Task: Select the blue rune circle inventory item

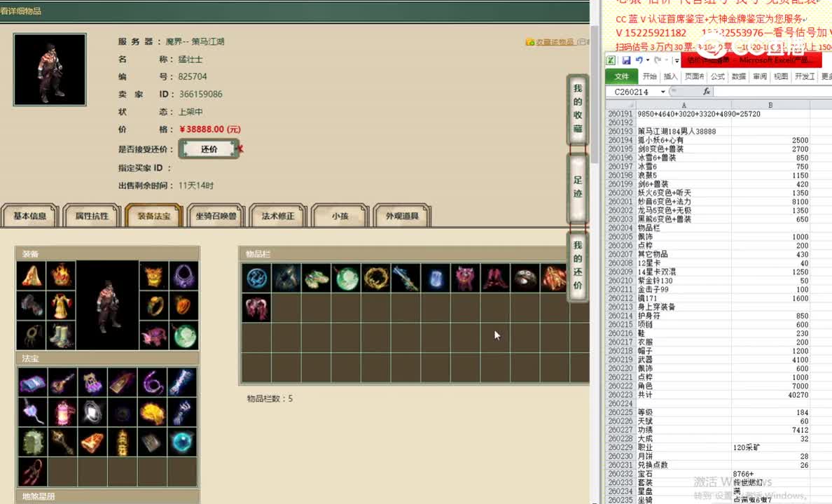Action: (x=256, y=278)
